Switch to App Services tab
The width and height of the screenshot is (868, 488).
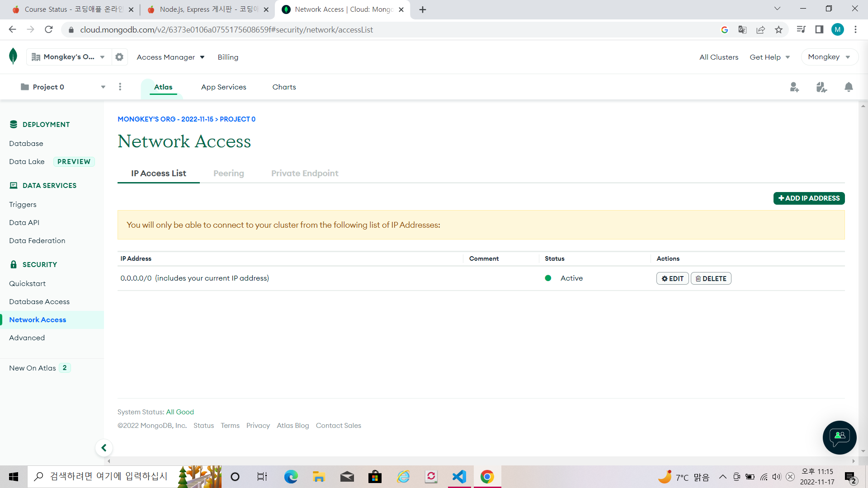(224, 87)
